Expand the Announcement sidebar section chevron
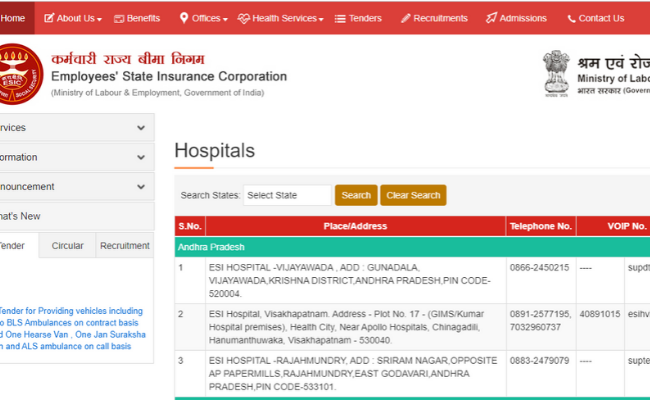The height and width of the screenshot is (400, 650). pyautogui.click(x=141, y=186)
